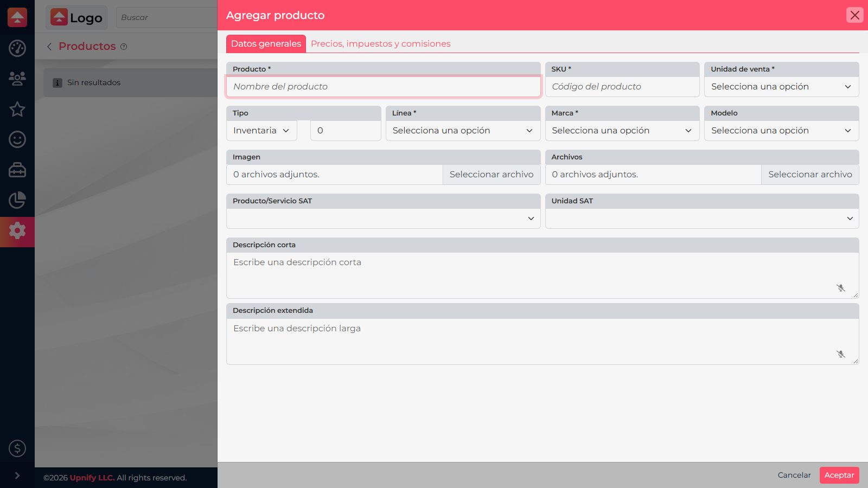
Task: Open the Modelo dropdown
Action: 781,131
